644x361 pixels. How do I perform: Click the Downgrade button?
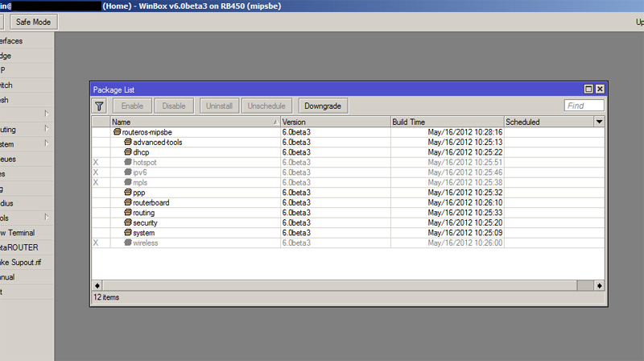(x=323, y=106)
